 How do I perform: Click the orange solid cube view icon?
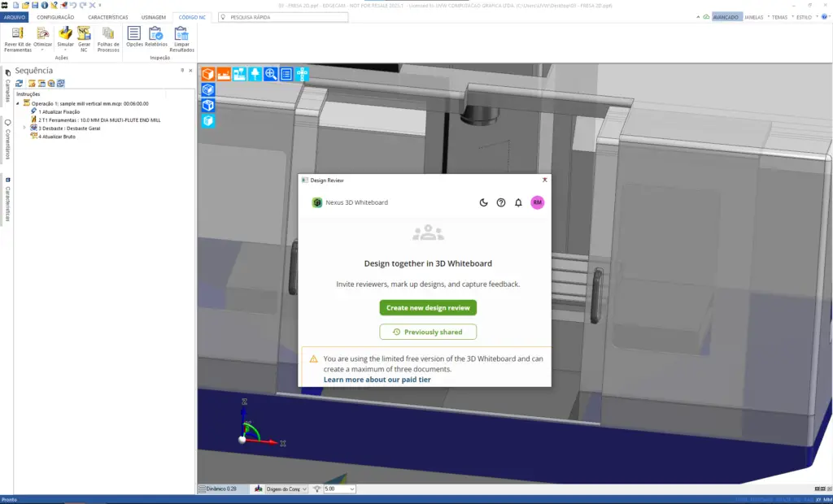coord(208,74)
